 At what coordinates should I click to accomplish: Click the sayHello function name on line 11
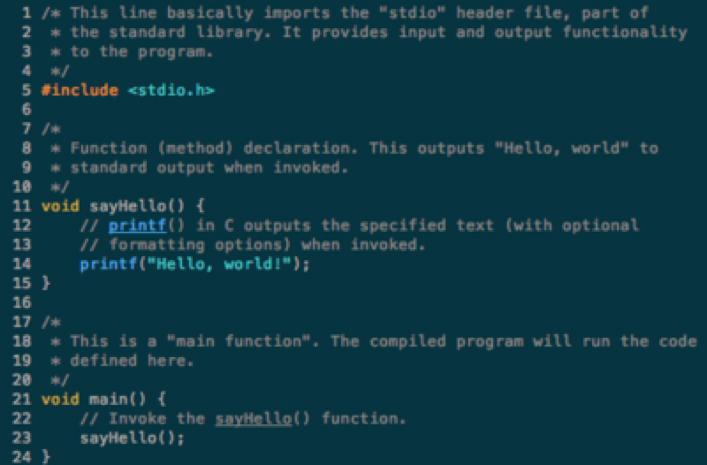tap(128, 206)
